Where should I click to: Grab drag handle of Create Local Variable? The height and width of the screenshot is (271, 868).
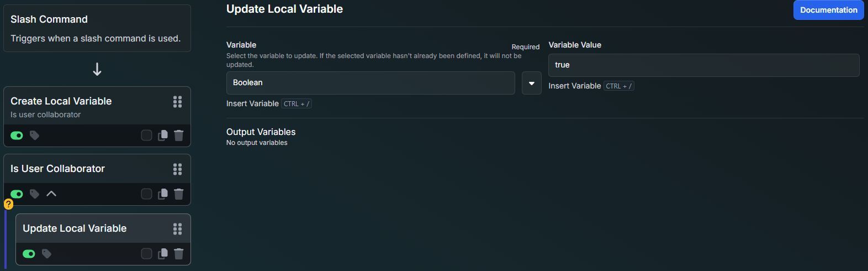click(177, 102)
